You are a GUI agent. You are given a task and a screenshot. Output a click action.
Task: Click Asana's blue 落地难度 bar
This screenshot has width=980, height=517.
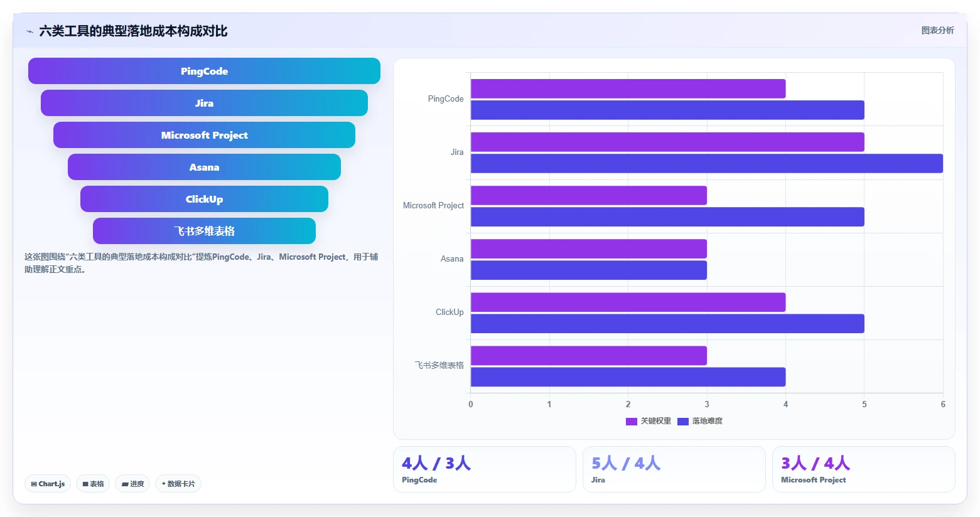[x=589, y=270]
